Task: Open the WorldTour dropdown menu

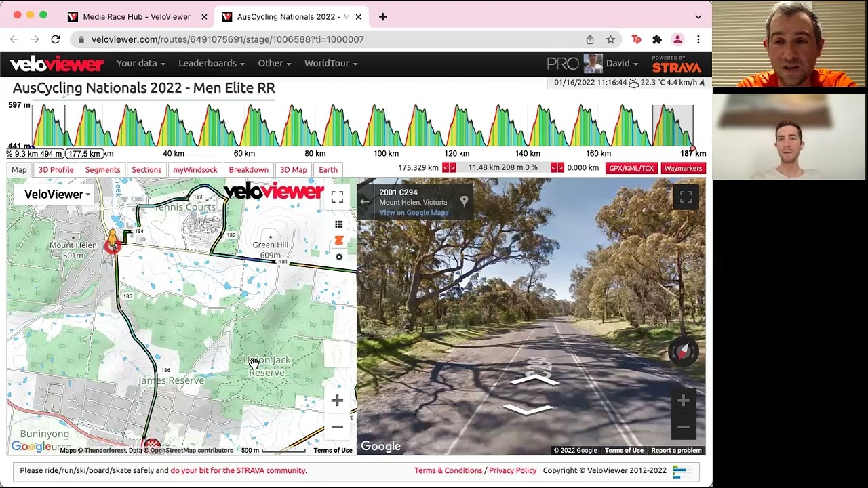Action: point(330,63)
